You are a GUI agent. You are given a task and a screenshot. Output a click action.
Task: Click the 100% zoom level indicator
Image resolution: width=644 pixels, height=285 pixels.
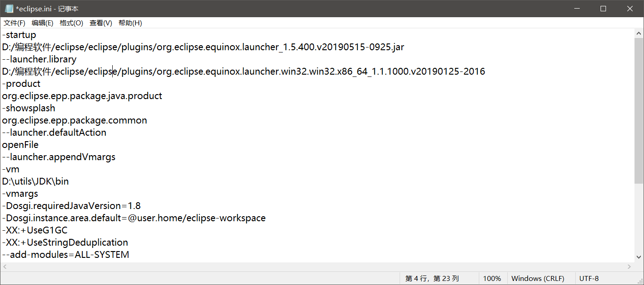click(x=492, y=278)
